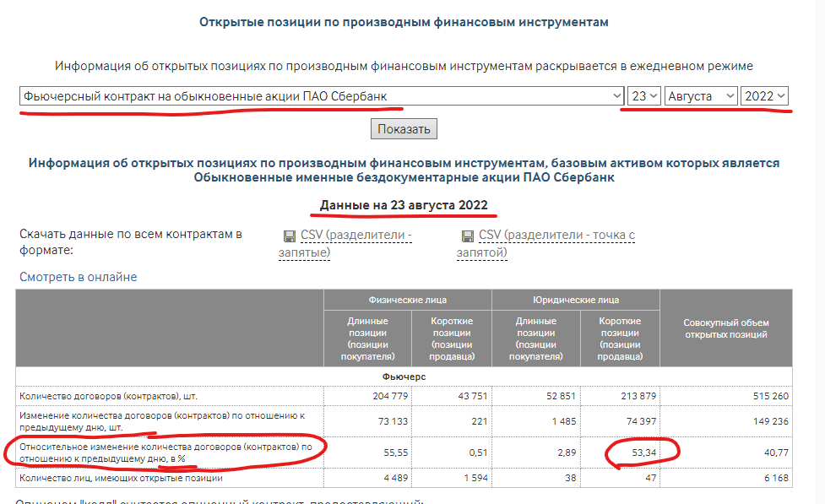Open the Sberbank futures contract dropdown
Viewport: 825px width, 504px height.
pos(322,96)
